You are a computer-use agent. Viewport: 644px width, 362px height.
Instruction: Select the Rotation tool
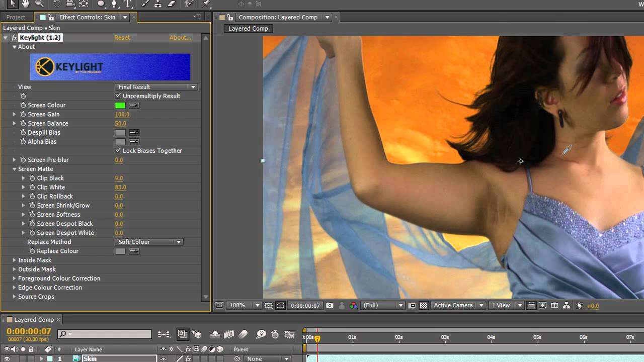[x=56, y=4]
